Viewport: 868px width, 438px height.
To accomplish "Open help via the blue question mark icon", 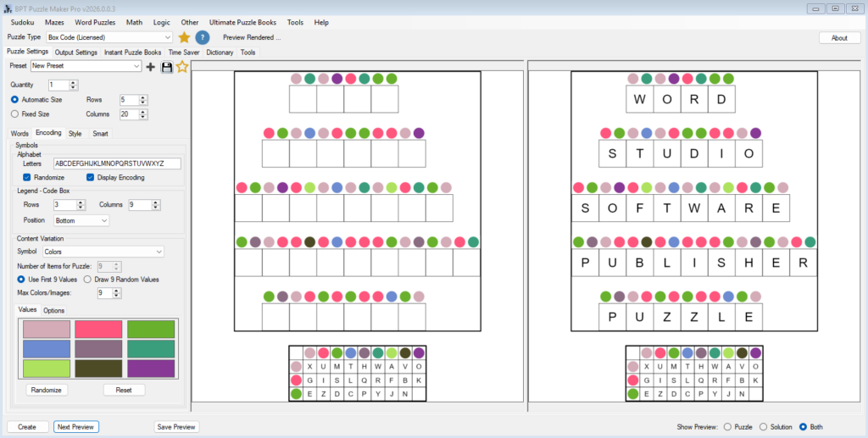I will pos(203,37).
